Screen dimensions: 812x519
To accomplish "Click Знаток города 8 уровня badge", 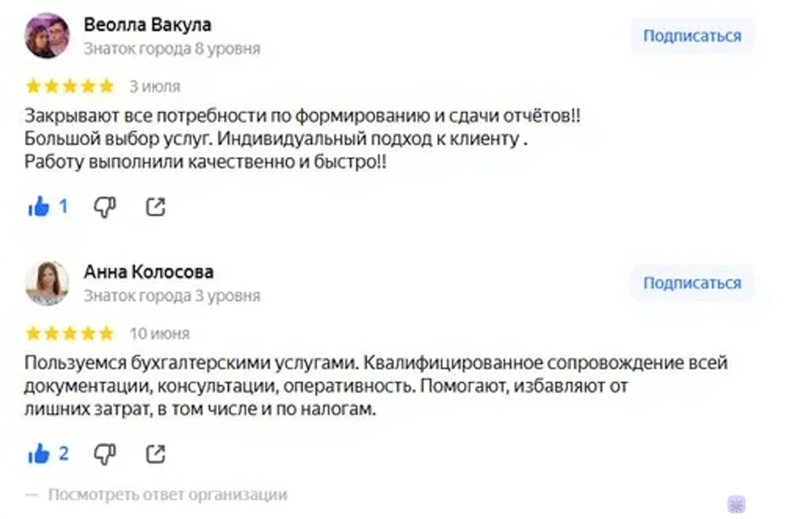I will 172,49.
